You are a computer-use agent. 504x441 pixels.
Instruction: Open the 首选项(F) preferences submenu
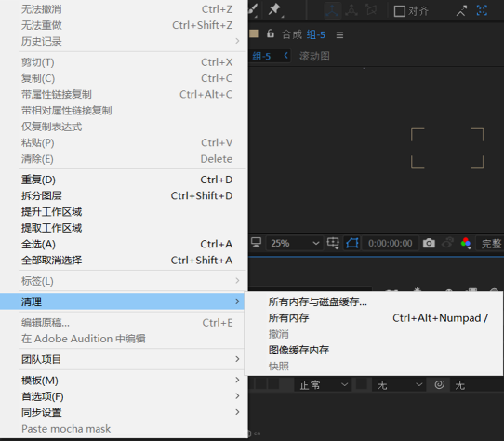point(124,396)
